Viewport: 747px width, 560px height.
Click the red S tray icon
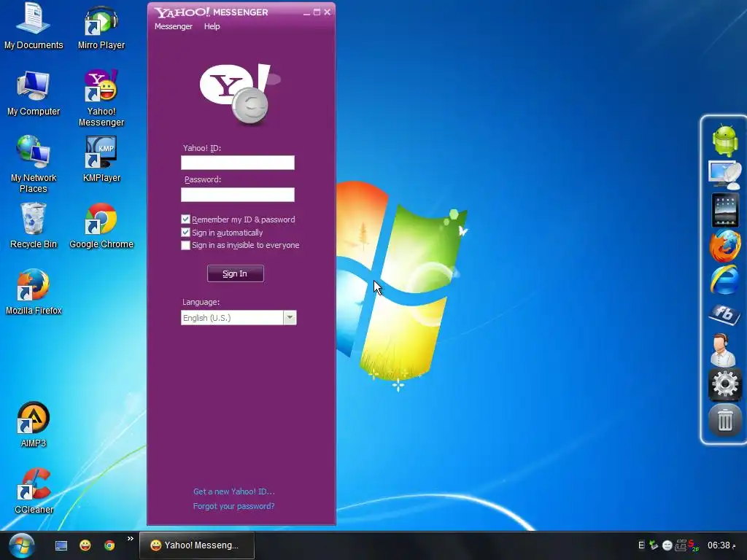(693, 545)
